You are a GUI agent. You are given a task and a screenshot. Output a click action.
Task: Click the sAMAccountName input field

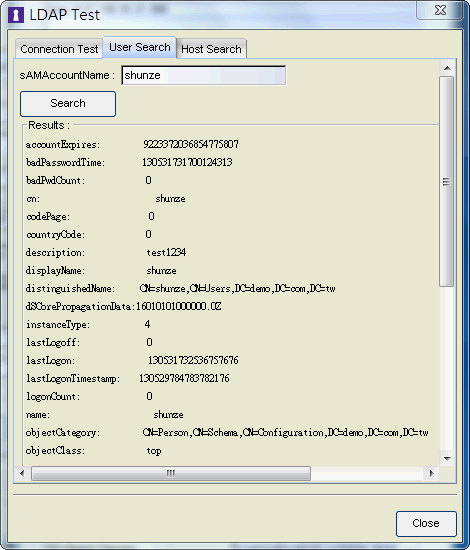click(x=203, y=75)
